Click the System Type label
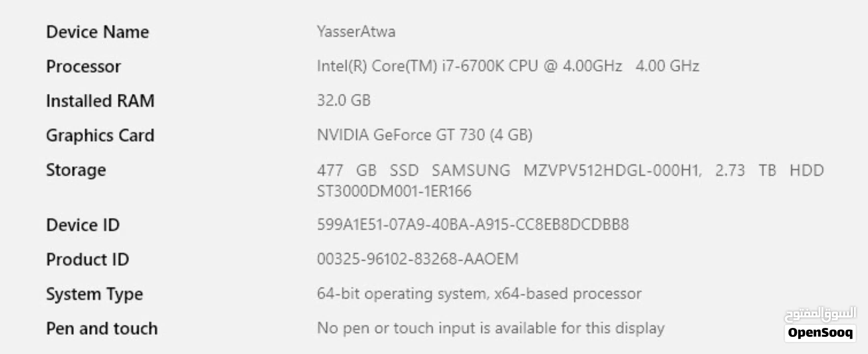 [94, 294]
